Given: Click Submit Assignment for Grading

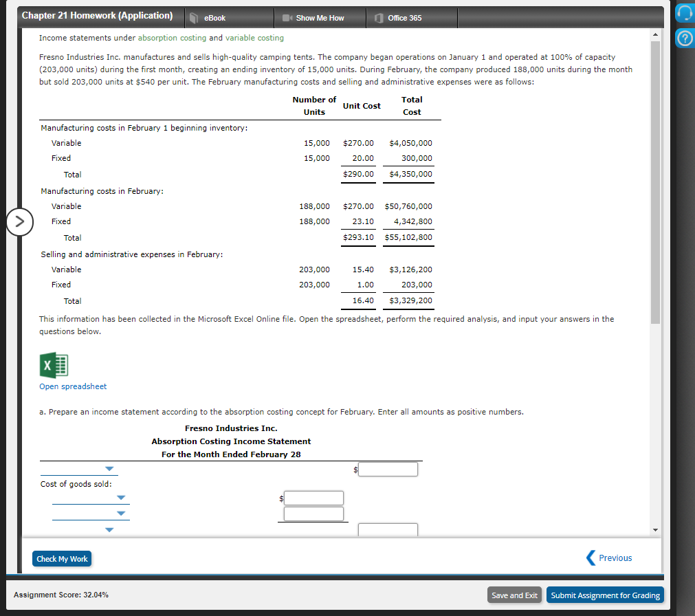Looking at the screenshot, I should tap(604, 595).
